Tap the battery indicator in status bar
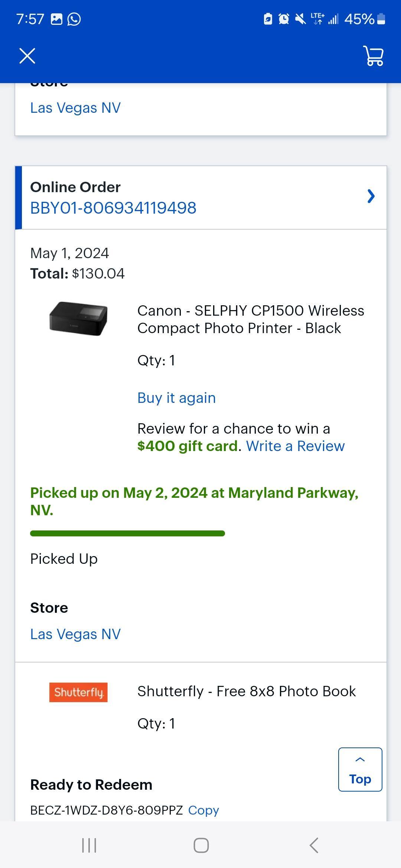The image size is (401, 868). pos(380,19)
